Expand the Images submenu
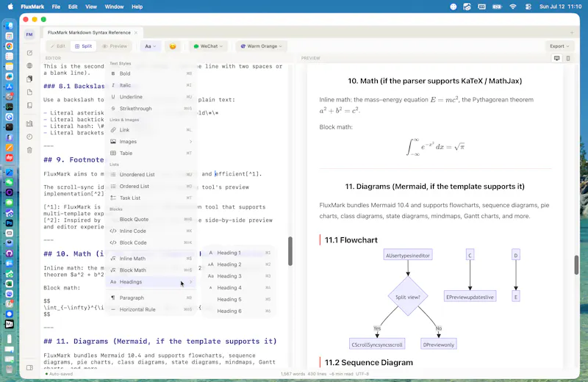 (151, 141)
